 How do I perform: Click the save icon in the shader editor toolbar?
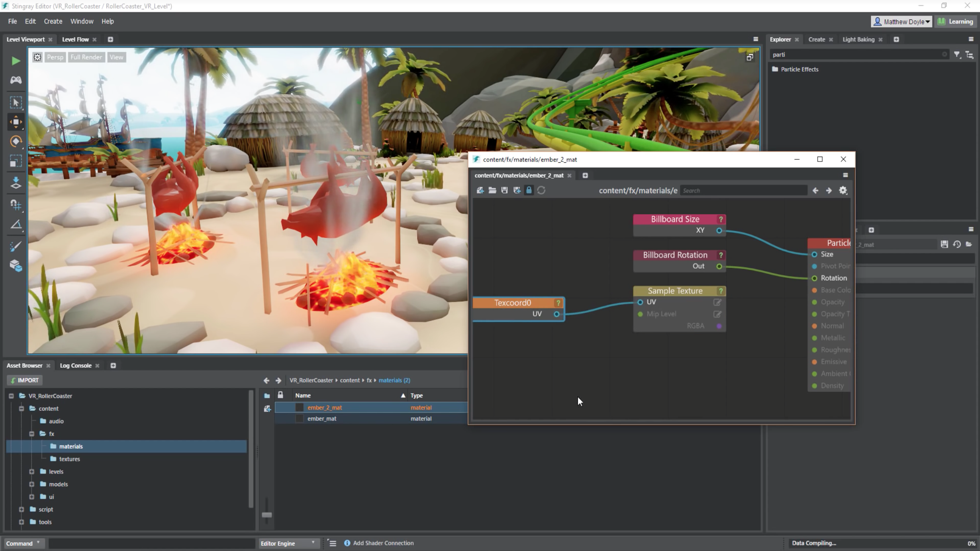(x=504, y=190)
